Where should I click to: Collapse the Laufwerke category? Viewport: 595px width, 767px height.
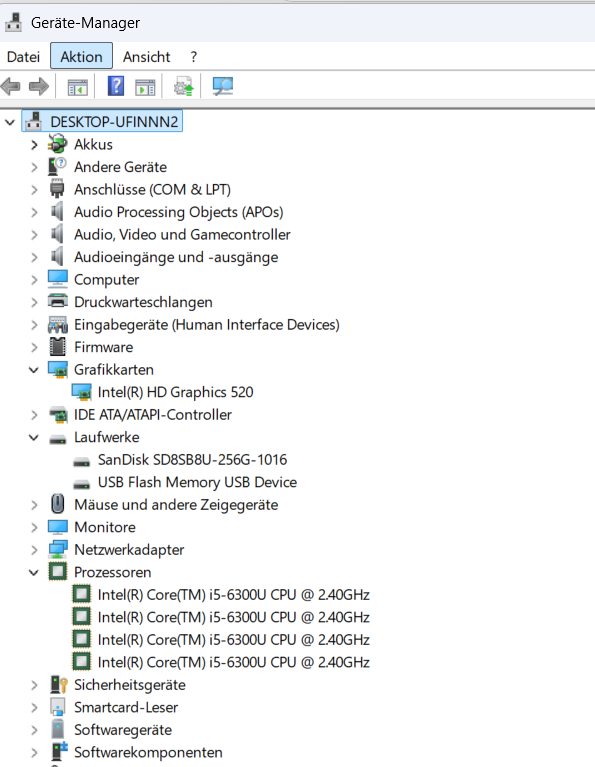coord(33,437)
